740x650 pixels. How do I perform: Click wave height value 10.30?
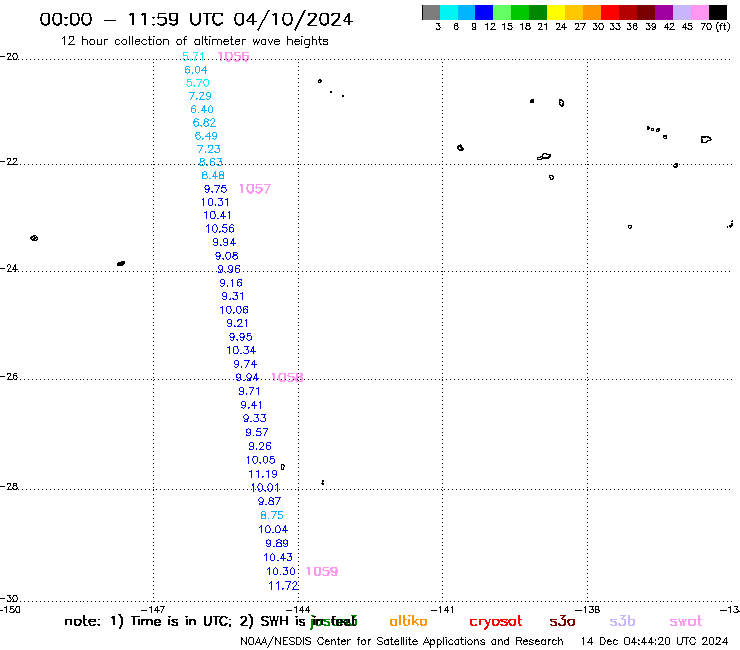pos(281,572)
